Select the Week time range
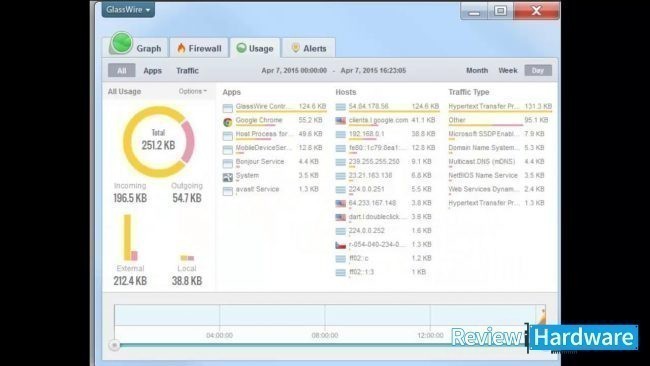The height and width of the screenshot is (366, 650). click(x=507, y=70)
